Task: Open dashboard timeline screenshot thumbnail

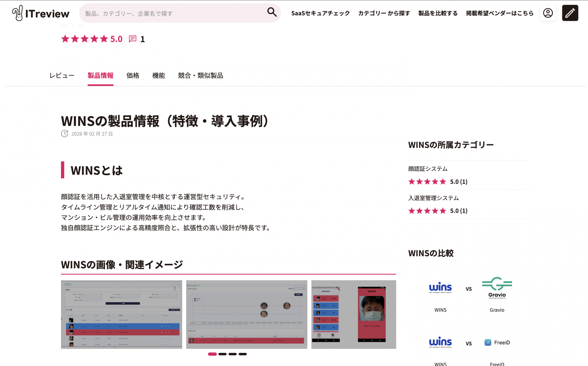Action: pyautogui.click(x=247, y=315)
